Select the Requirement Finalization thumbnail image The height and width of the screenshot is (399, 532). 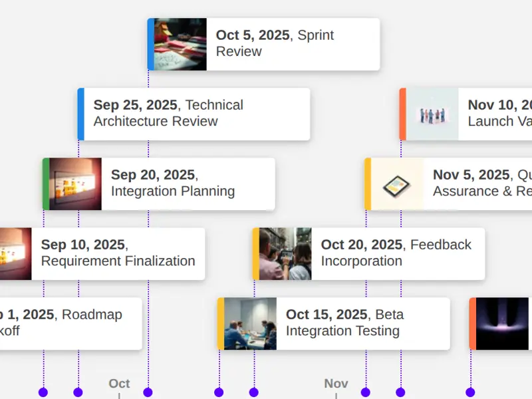(x=15, y=254)
